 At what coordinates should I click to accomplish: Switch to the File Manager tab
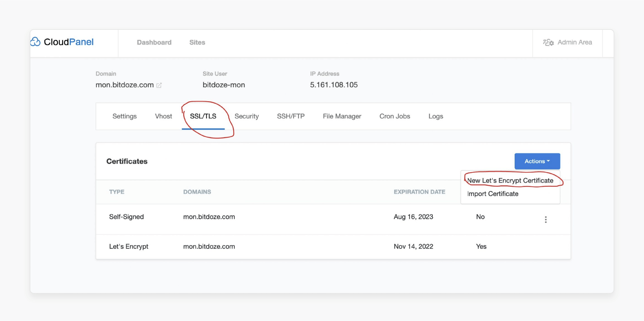coord(342,116)
